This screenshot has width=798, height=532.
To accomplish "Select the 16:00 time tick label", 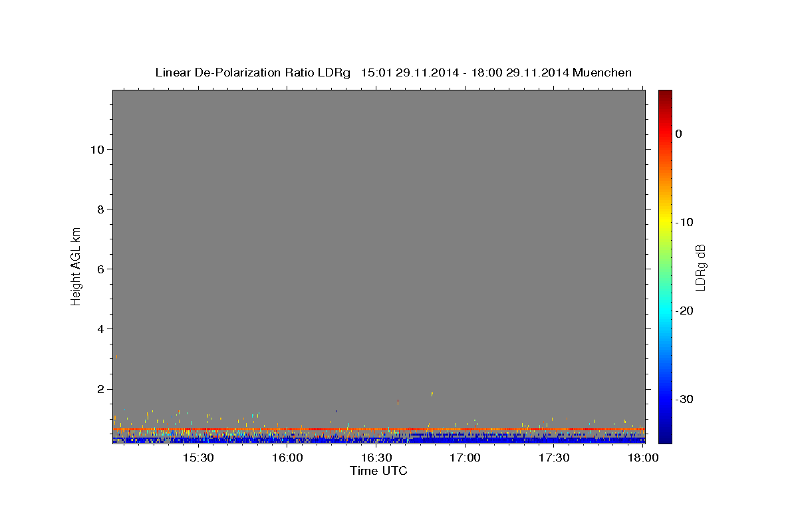I will click(x=287, y=458).
